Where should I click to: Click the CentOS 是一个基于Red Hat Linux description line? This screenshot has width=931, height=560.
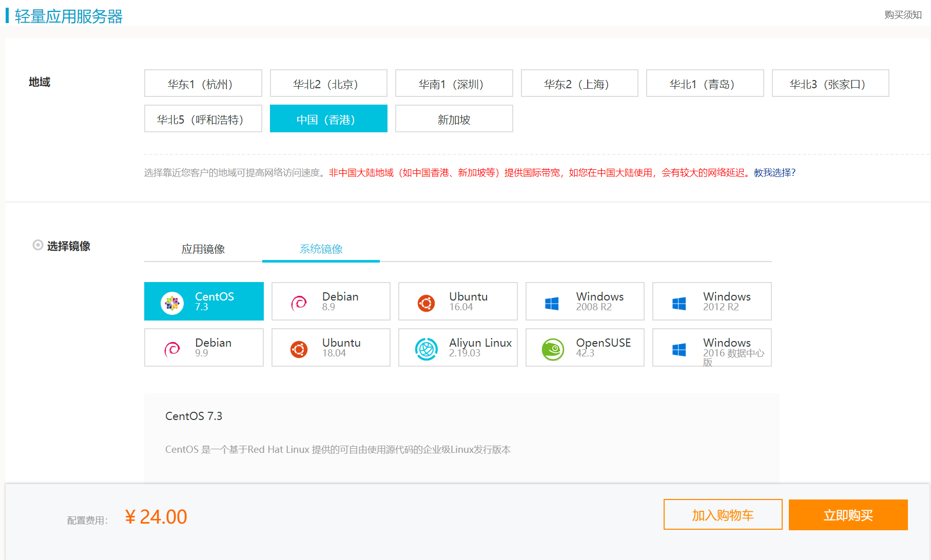(x=338, y=450)
